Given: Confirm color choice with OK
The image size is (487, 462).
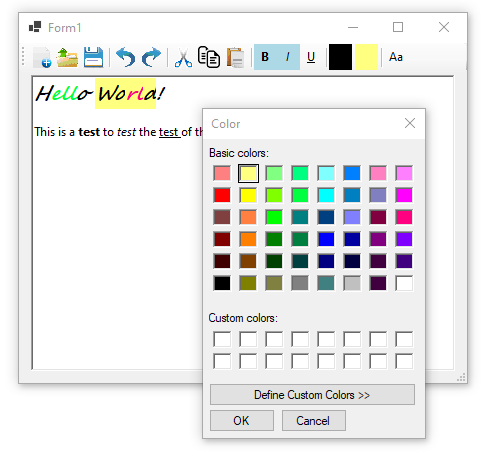Looking at the screenshot, I should coord(242,421).
